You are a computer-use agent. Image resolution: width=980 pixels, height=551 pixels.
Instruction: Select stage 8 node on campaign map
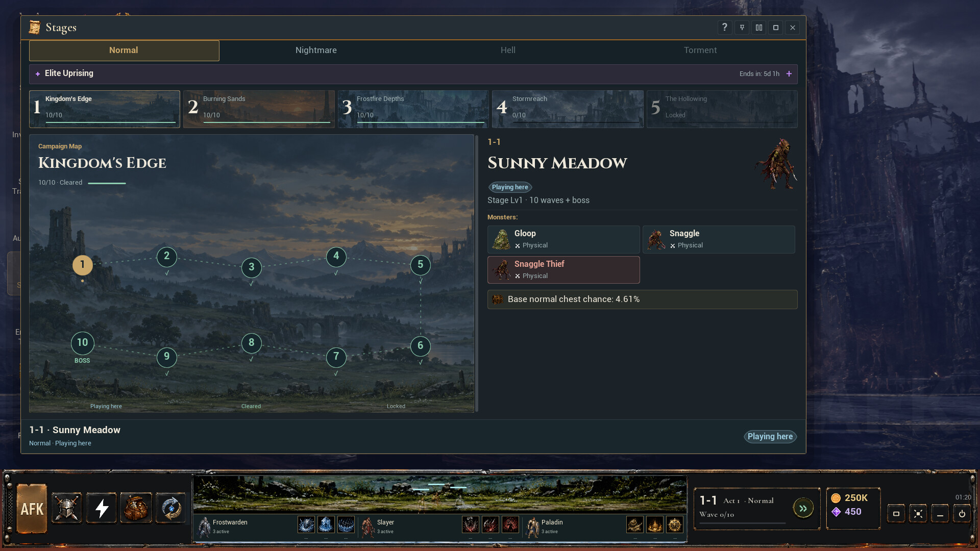tap(251, 343)
